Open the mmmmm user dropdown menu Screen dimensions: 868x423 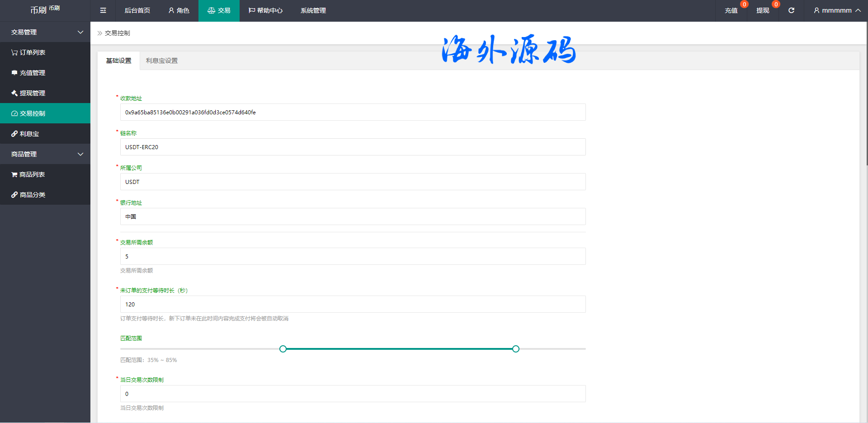click(x=837, y=10)
